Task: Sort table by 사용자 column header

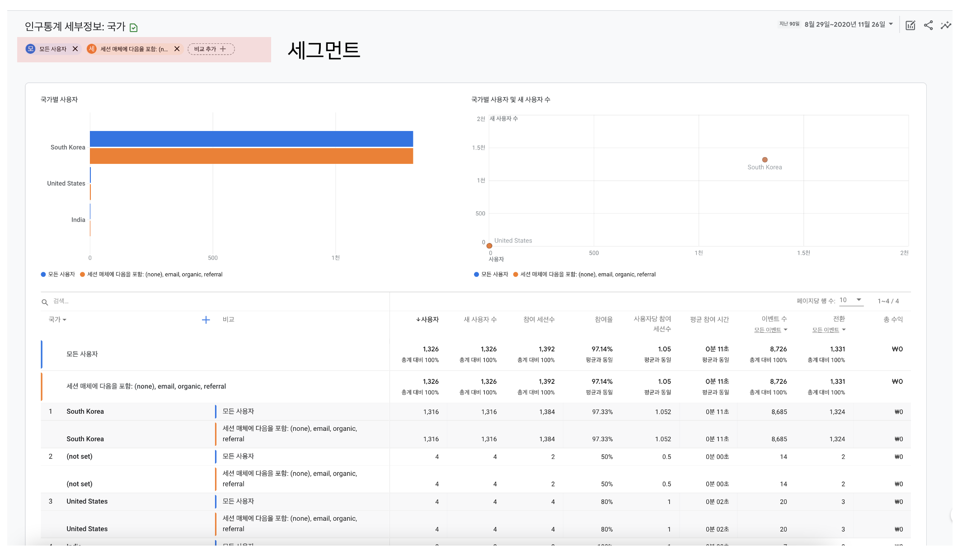Action: click(427, 320)
